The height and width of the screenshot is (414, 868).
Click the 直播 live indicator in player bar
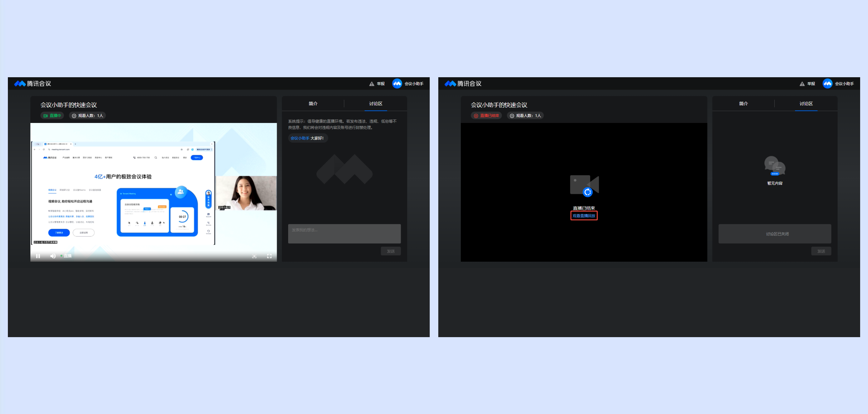(x=66, y=256)
